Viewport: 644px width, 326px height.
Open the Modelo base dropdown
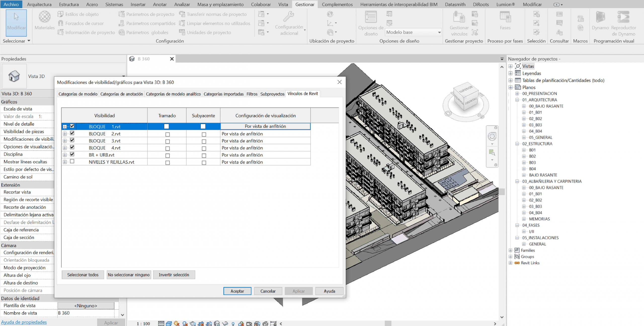pos(439,32)
